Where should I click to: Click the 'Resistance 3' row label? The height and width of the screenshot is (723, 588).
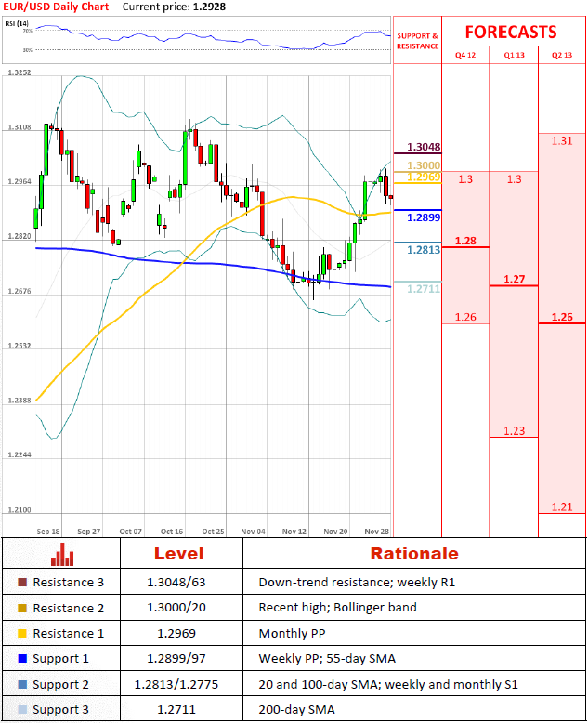(68, 583)
